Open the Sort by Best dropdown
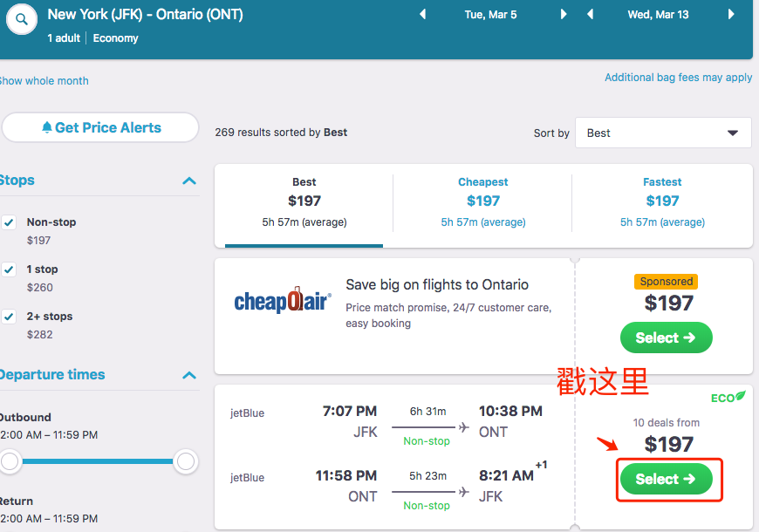Viewport: 759px width, 532px height. click(663, 133)
